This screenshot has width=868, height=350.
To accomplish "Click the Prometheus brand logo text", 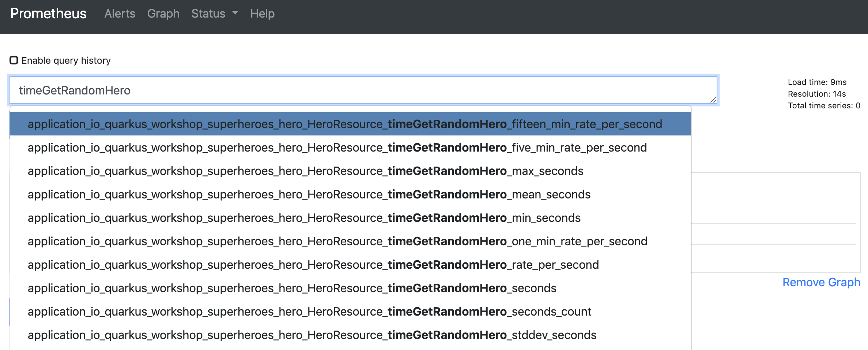I will pos(48,14).
